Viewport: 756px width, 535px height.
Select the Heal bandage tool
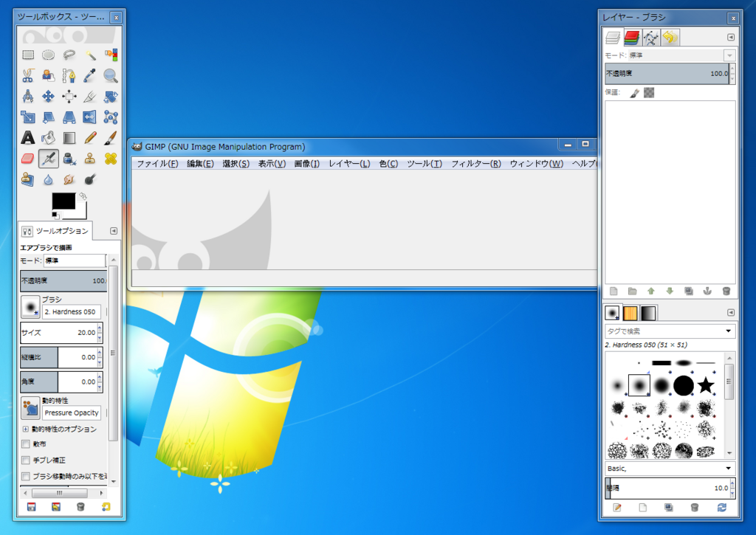(x=111, y=159)
